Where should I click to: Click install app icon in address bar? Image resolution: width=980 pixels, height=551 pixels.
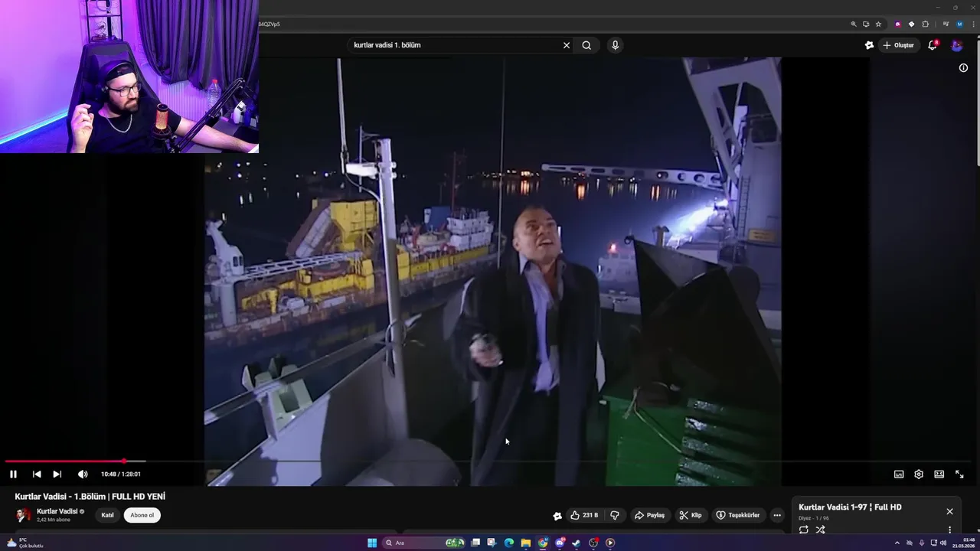866,24
